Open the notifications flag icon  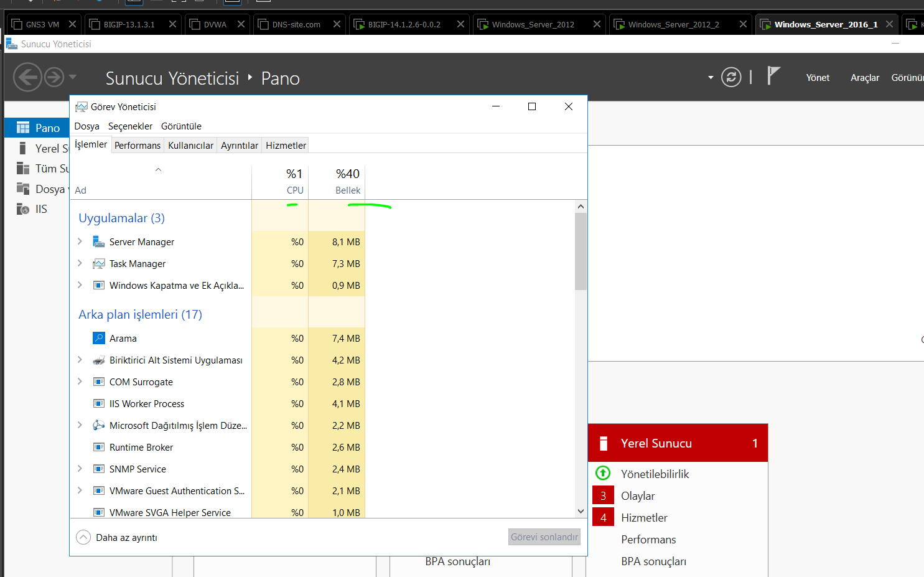click(773, 75)
